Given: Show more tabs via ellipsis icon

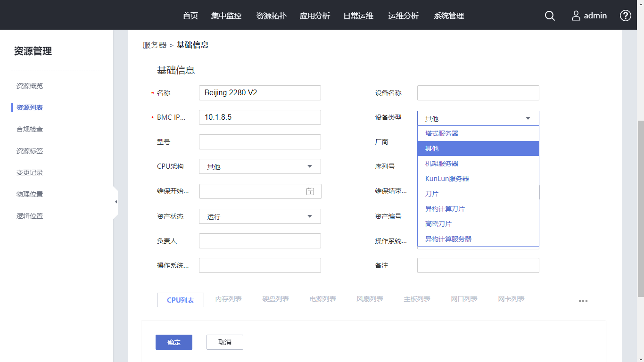Looking at the screenshot, I should pyautogui.click(x=583, y=301).
